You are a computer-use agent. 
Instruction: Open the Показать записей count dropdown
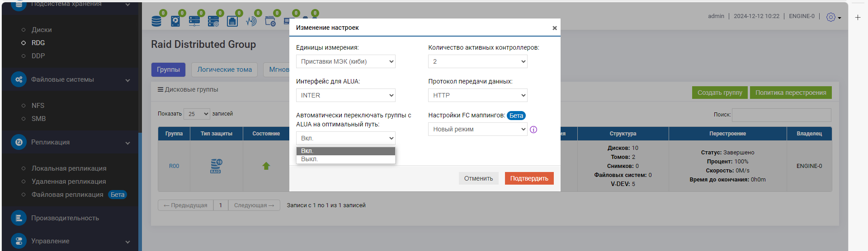[197, 114]
